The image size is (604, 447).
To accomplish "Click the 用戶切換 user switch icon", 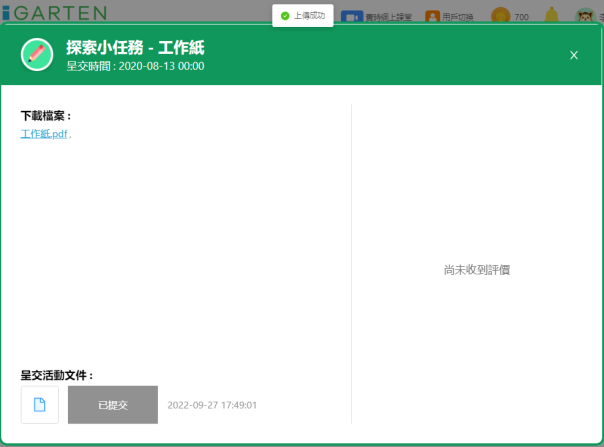I will (432, 17).
